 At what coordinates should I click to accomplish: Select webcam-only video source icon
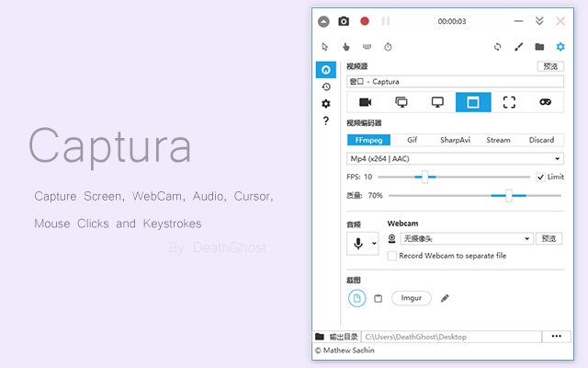365,102
